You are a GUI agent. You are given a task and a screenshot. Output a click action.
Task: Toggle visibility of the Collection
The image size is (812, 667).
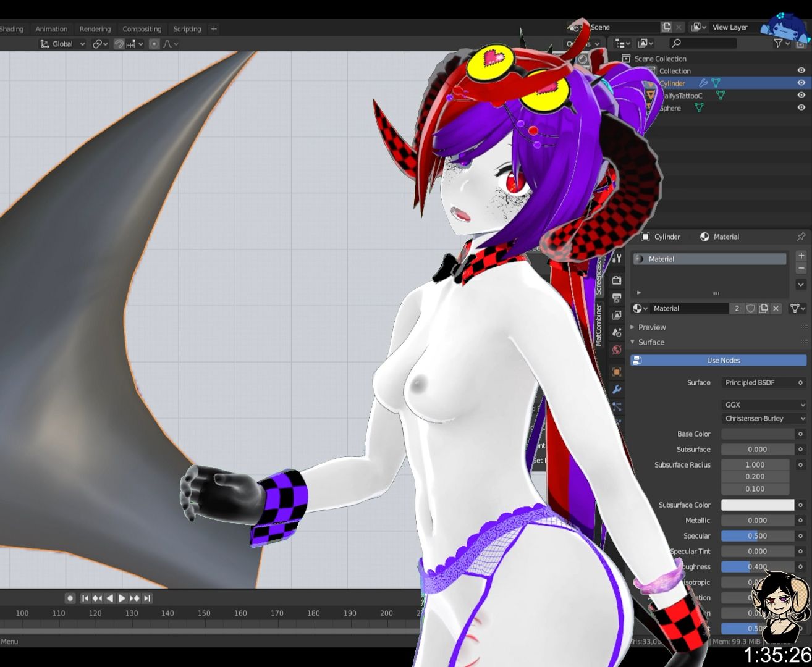[x=801, y=70]
